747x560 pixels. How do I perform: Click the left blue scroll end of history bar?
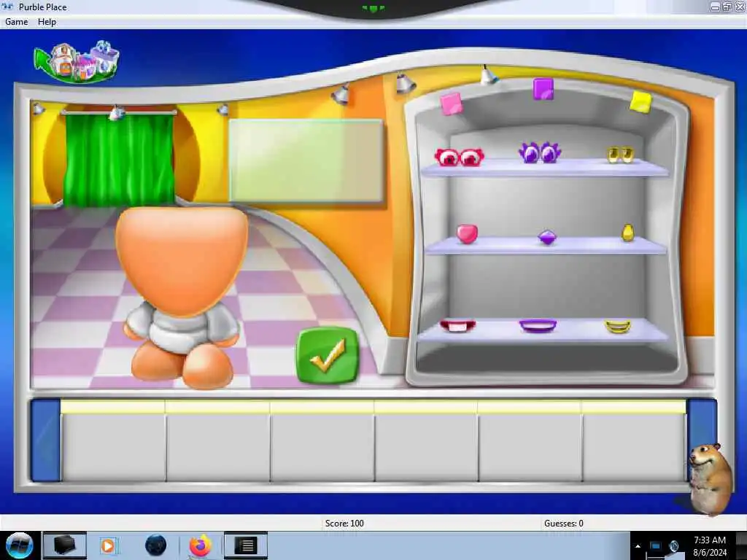point(46,440)
